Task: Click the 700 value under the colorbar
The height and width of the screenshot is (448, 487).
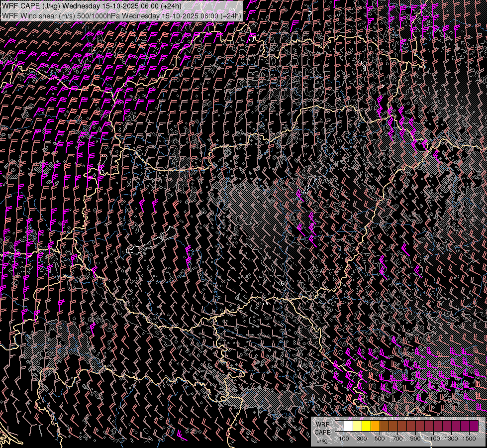Action: point(397,439)
